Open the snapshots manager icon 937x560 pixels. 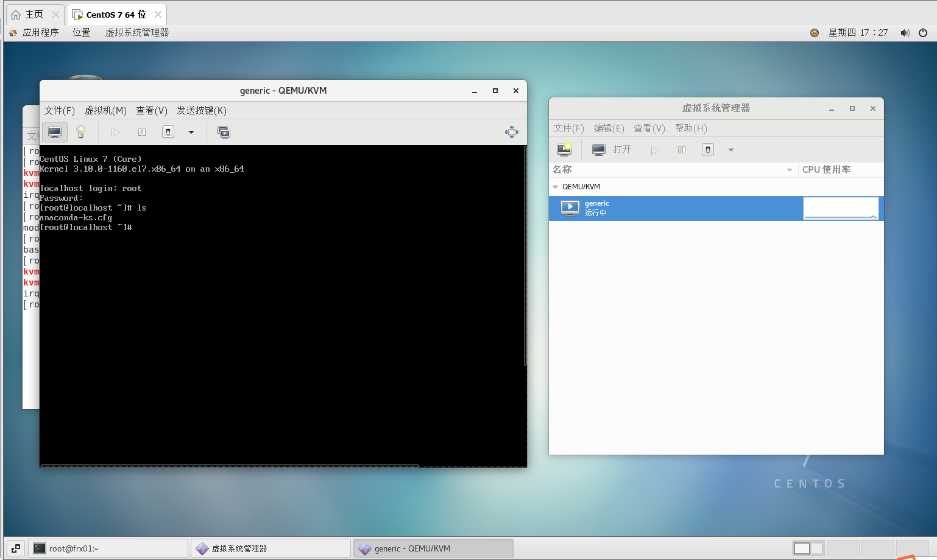point(224,132)
